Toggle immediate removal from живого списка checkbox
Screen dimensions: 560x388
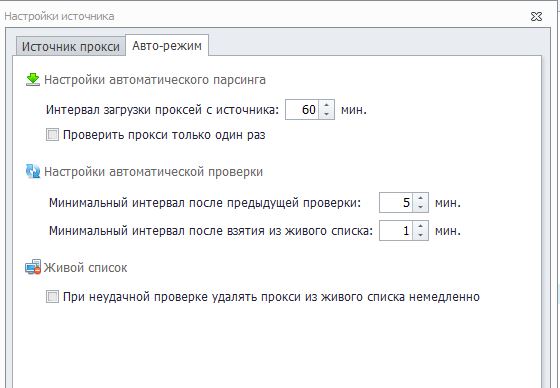(52, 297)
